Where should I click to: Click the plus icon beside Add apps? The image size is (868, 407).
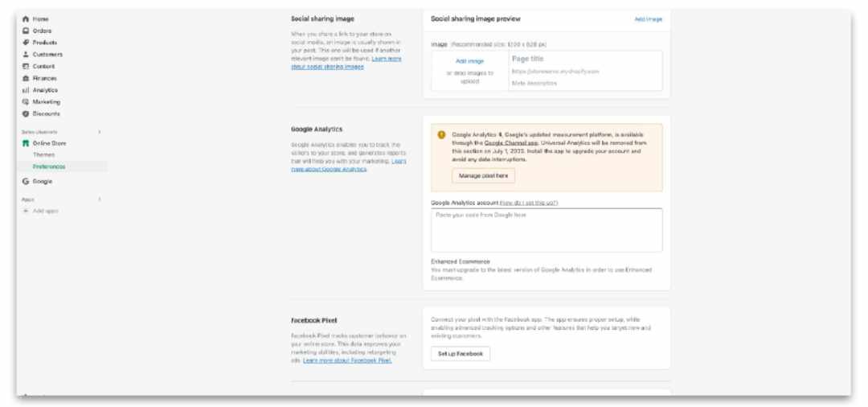(x=26, y=211)
